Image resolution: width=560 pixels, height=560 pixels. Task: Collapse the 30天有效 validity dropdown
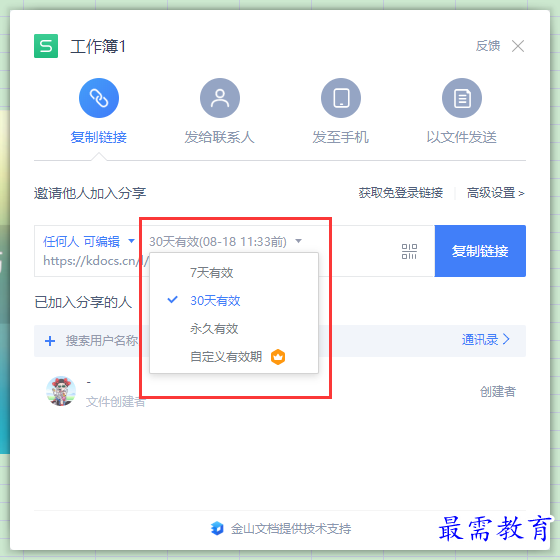pos(225,242)
